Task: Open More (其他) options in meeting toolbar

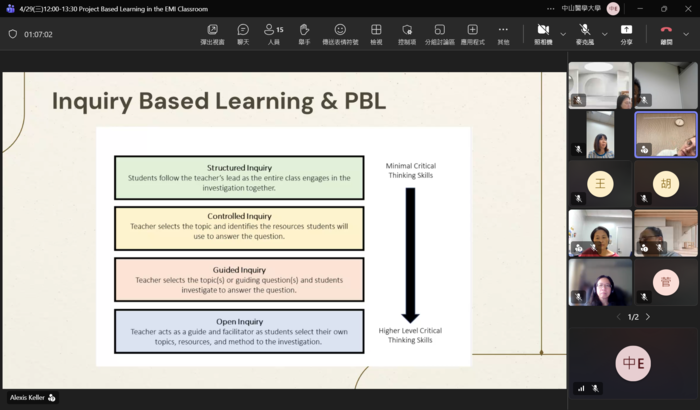Action: tap(503, 34)
